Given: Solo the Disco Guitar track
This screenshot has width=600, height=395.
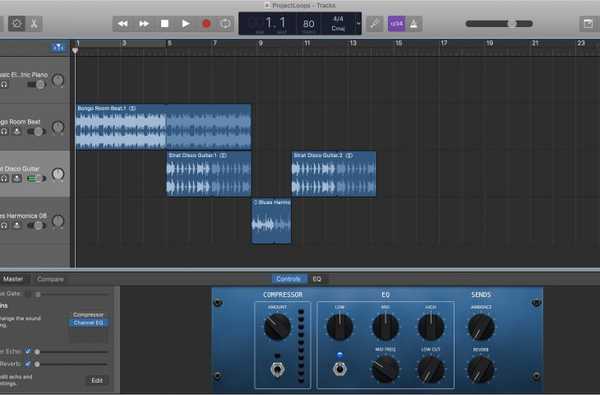Looking at the screenshot, I should 4,178.
